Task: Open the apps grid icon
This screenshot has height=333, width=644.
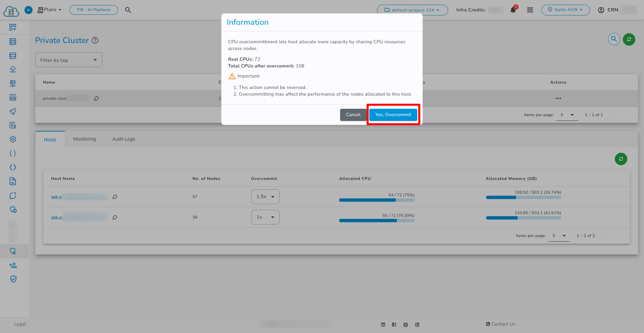Action: click(530, 10)
